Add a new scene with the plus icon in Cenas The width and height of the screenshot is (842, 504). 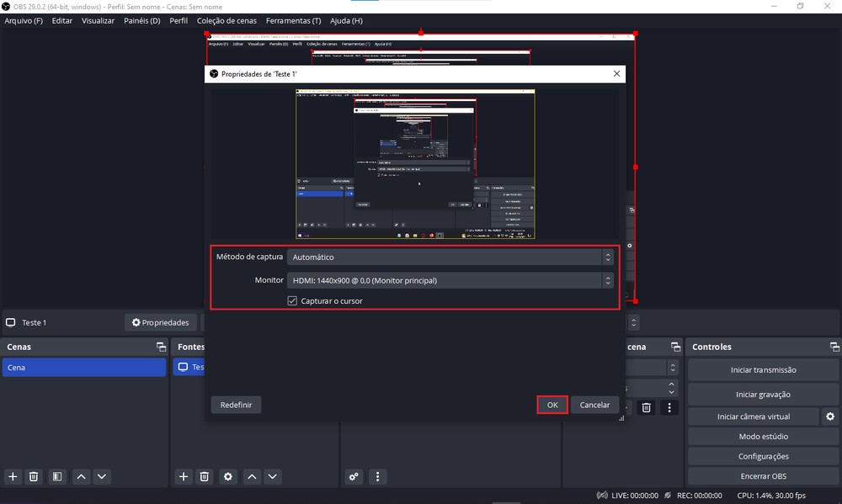(13, 476)
